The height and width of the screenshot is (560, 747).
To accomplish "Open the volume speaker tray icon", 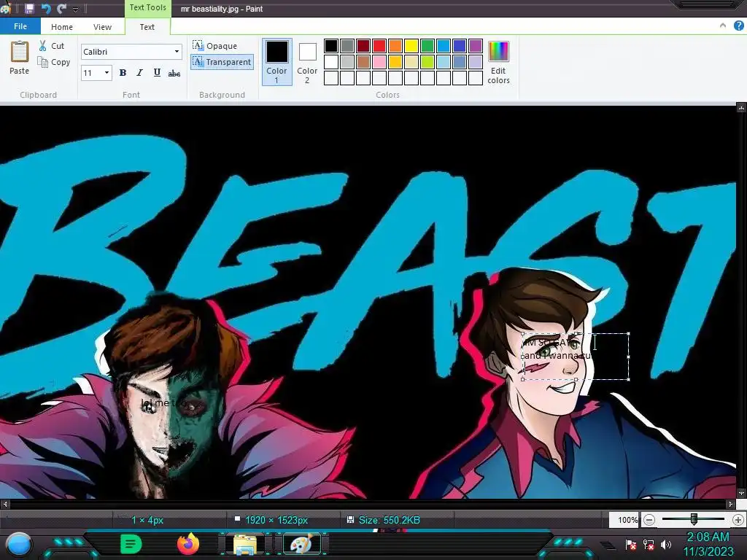I will click(665, 545).
